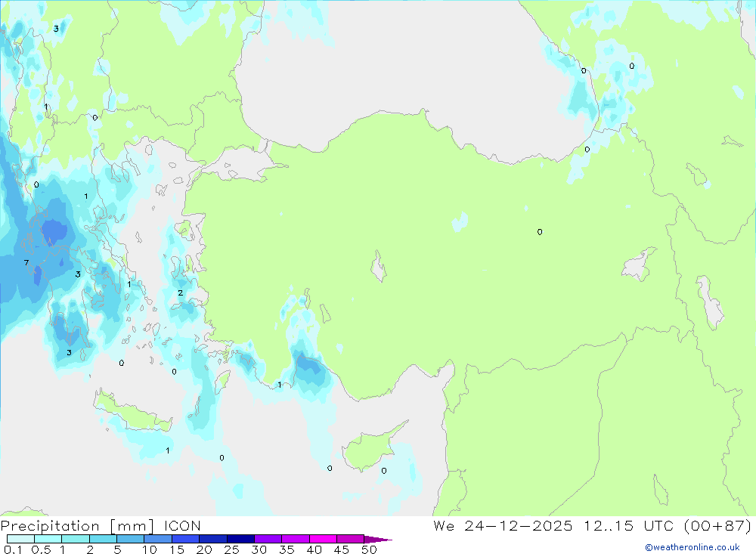This screenshot has height=554, width=756.
Task: Click the '12..15 UTC' time range text
Action: pyautogui.click(x=629, y=525)
